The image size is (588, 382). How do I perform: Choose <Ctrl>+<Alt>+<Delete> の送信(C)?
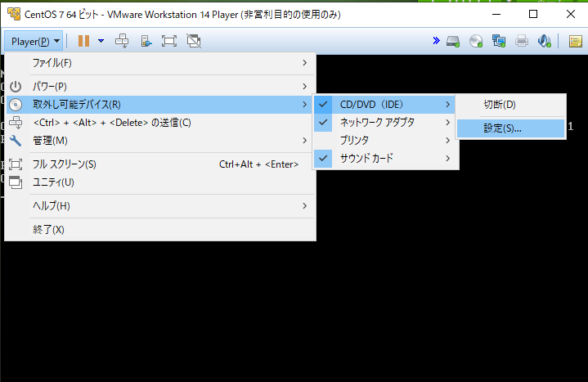point(160,123)
